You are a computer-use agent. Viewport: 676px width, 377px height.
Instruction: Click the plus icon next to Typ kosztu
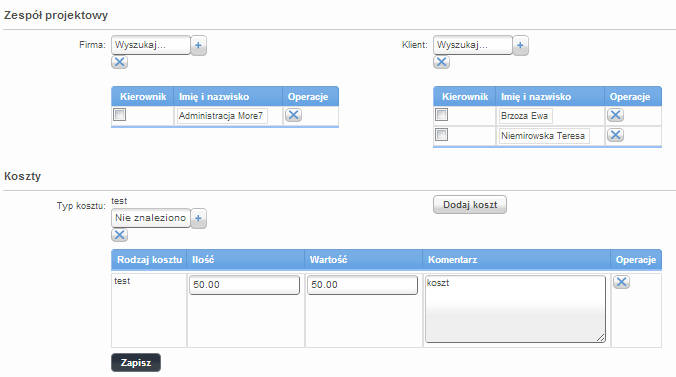198,218
